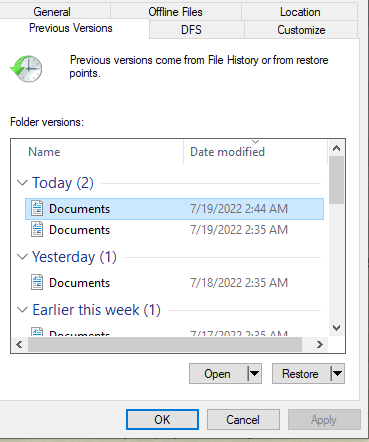Open the Offline Files tab
Image resolution: width=369 pixels, height=442 pixels.
click(x=176, y=12)
